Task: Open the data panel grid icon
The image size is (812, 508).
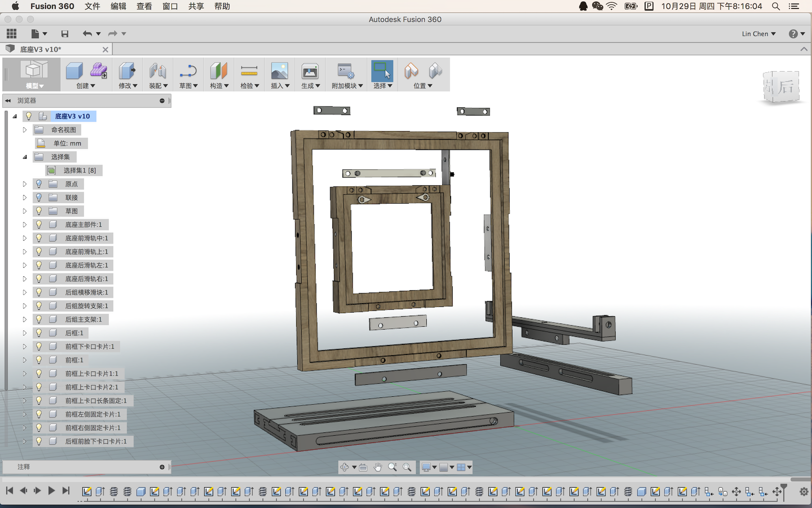Action: (x=12, y=34)
